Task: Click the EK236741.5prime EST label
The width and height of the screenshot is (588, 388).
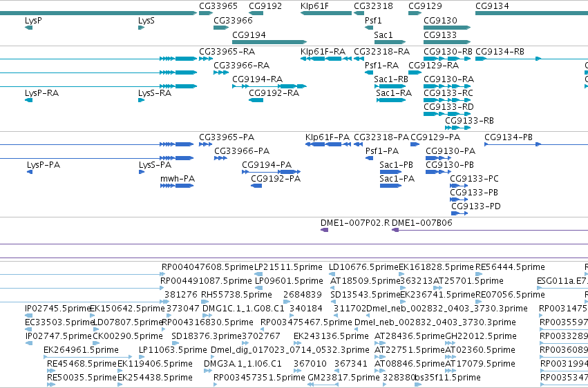Action: pos(438,295)
